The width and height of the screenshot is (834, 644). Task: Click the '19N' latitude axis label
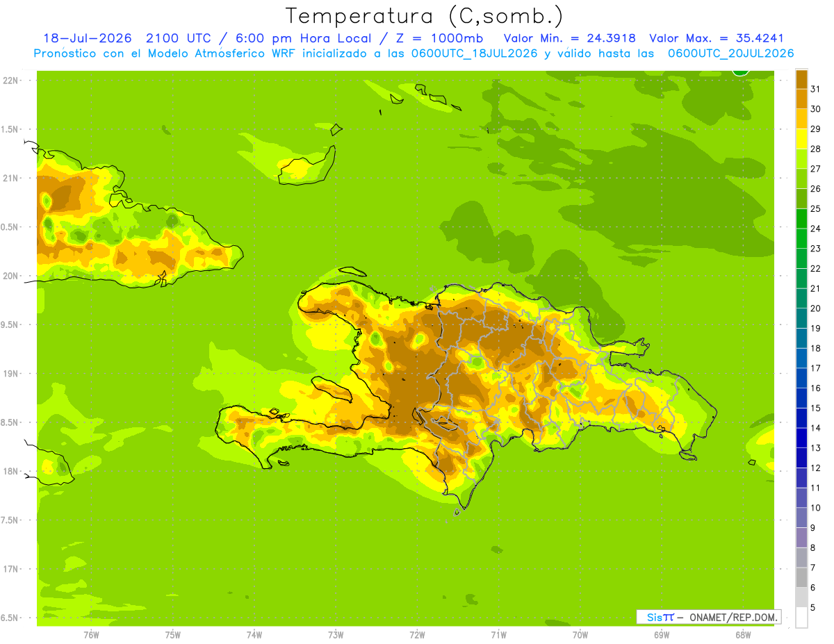coord(10,373)
